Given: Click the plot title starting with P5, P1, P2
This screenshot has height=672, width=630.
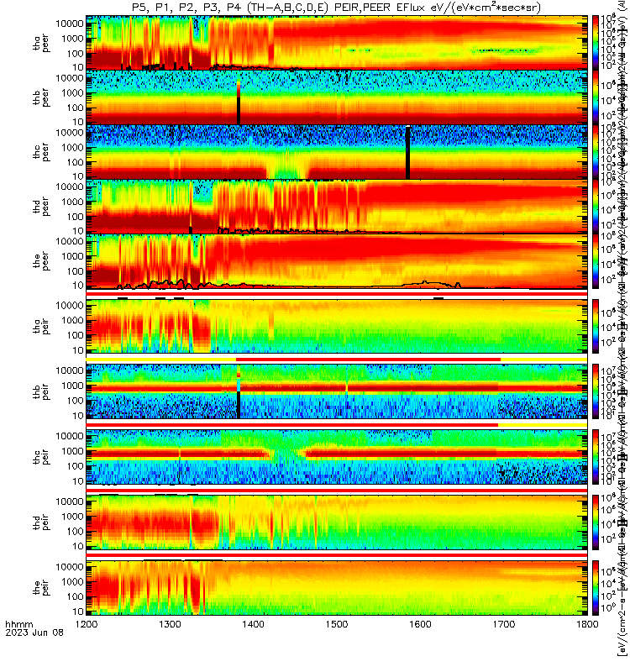Looking at the screenshot, I should pos(336,8).
